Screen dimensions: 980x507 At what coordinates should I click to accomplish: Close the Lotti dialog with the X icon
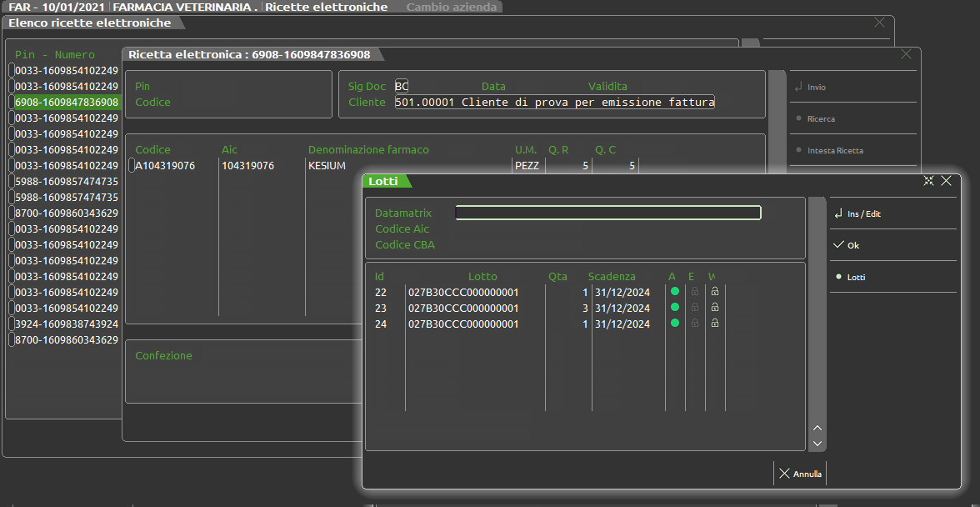coord(946,181)
